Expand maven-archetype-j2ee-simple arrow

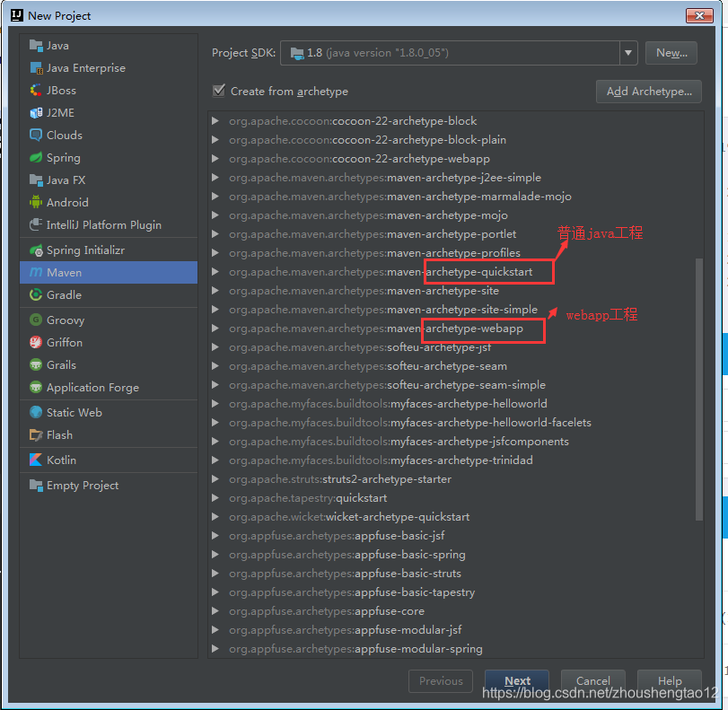click(215, 178)
